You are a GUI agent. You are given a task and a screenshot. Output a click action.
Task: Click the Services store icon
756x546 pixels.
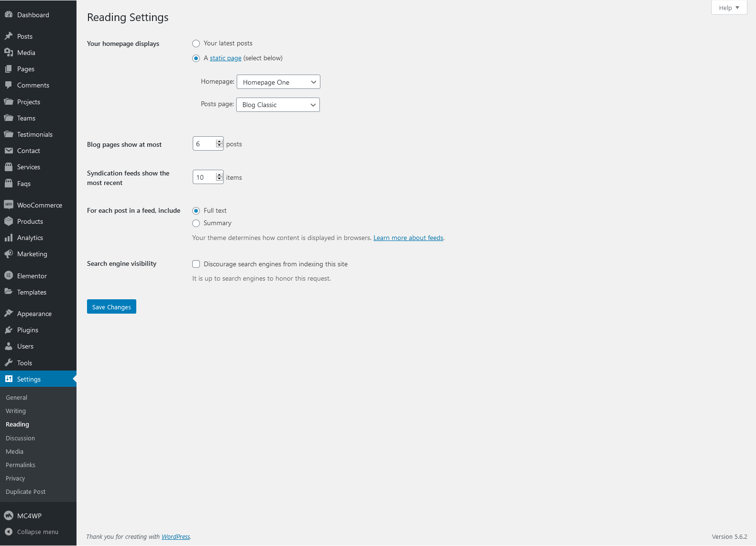click(9, 167)
